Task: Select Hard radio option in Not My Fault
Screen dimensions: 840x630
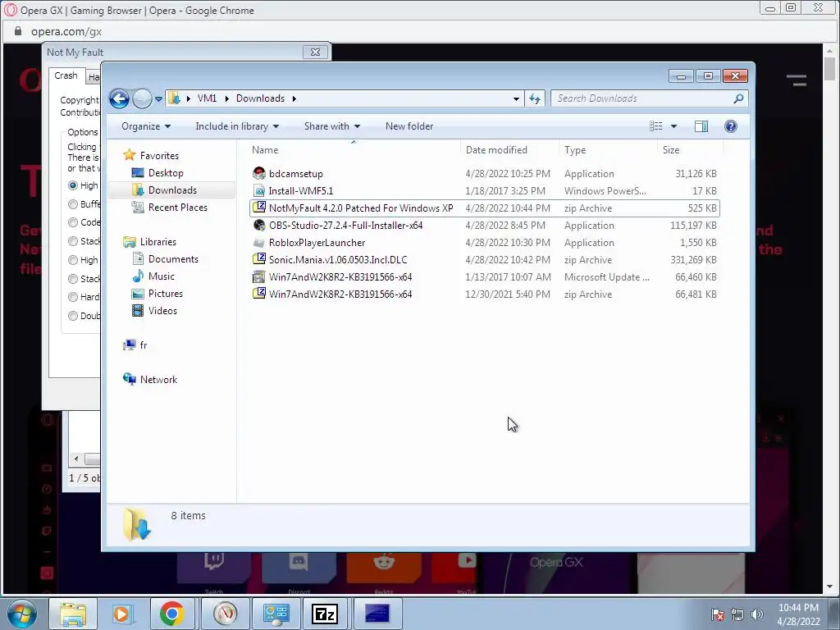Action: tap(73, 297)
